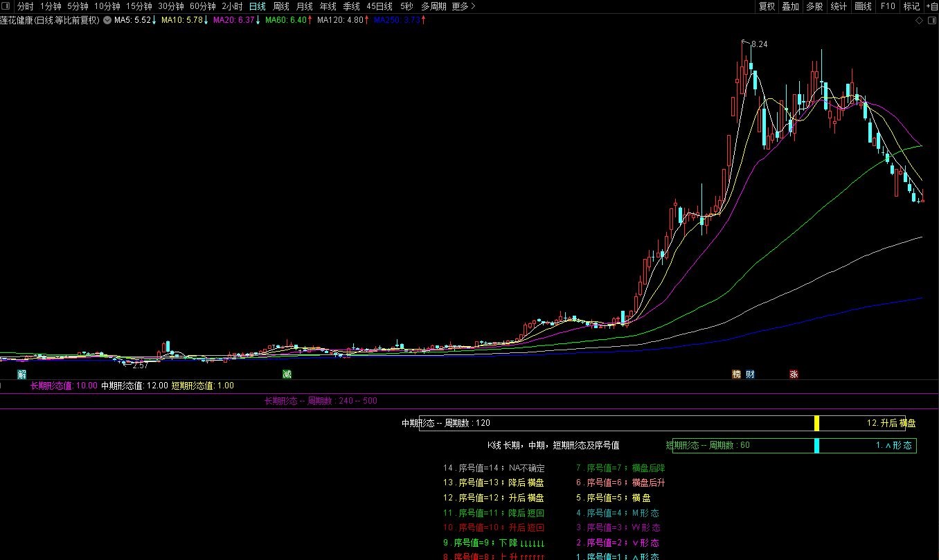Click legend row 序号值=11 降后短回

pos(494,513)
